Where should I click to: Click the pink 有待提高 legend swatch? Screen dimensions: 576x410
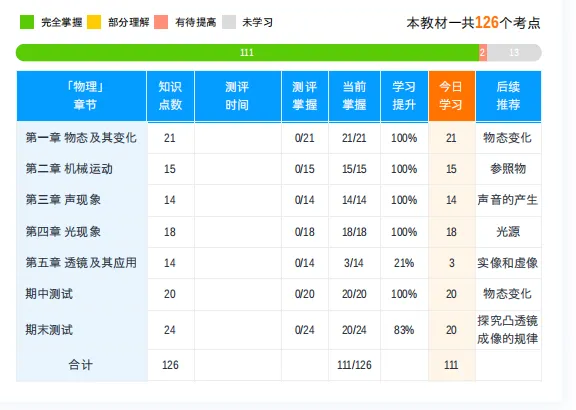pos(161,22)
